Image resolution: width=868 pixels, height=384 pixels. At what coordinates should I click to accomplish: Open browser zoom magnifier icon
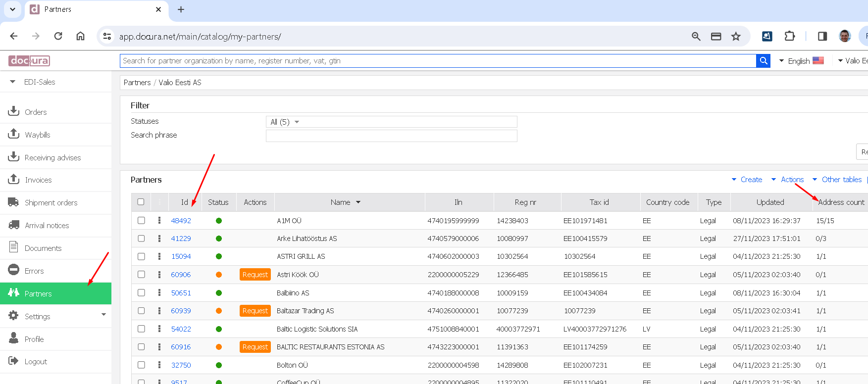pyautogui.click(x=696, y=36)
